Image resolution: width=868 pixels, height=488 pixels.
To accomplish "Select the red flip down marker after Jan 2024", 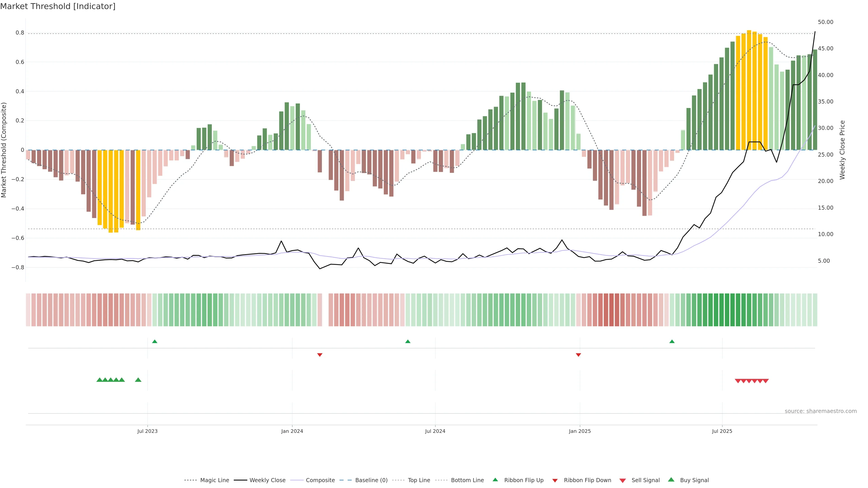I will click(x=320, y=355).
